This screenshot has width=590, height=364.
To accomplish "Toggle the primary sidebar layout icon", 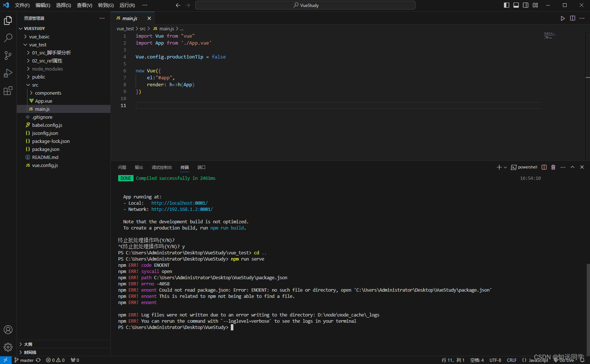I will [x=507, y=5].
